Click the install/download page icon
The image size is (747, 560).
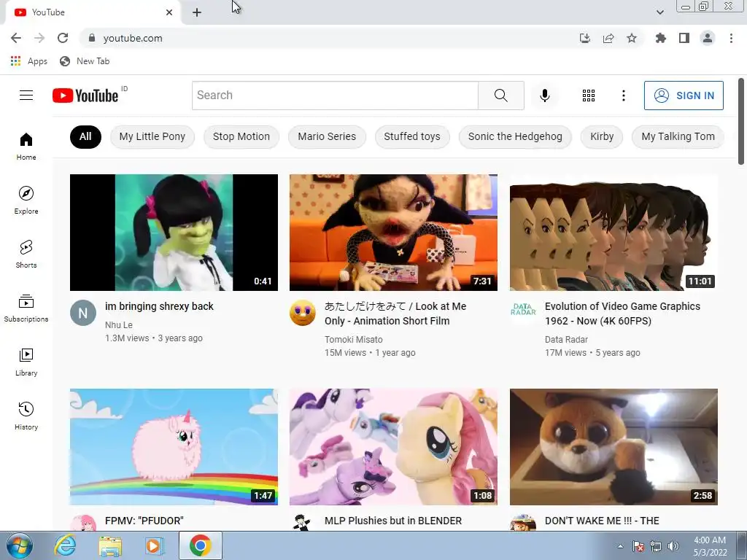[585, 38]
